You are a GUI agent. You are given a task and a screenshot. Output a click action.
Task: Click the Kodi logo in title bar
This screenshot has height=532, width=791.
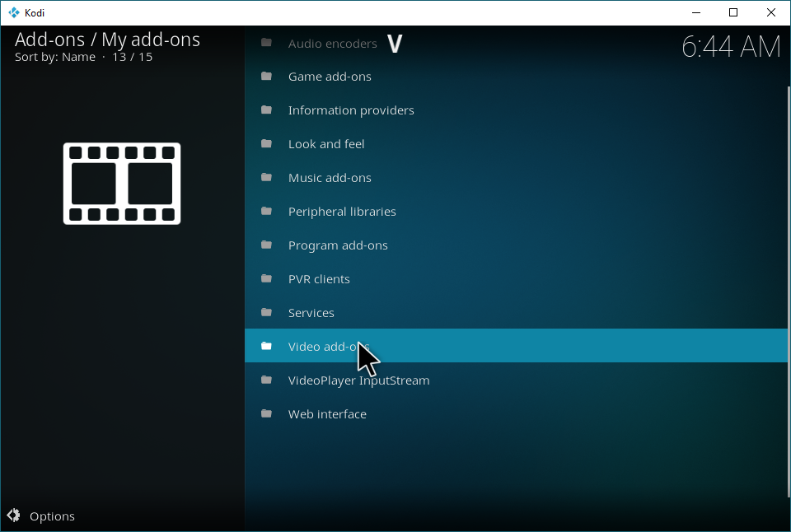tap(14, 12)
